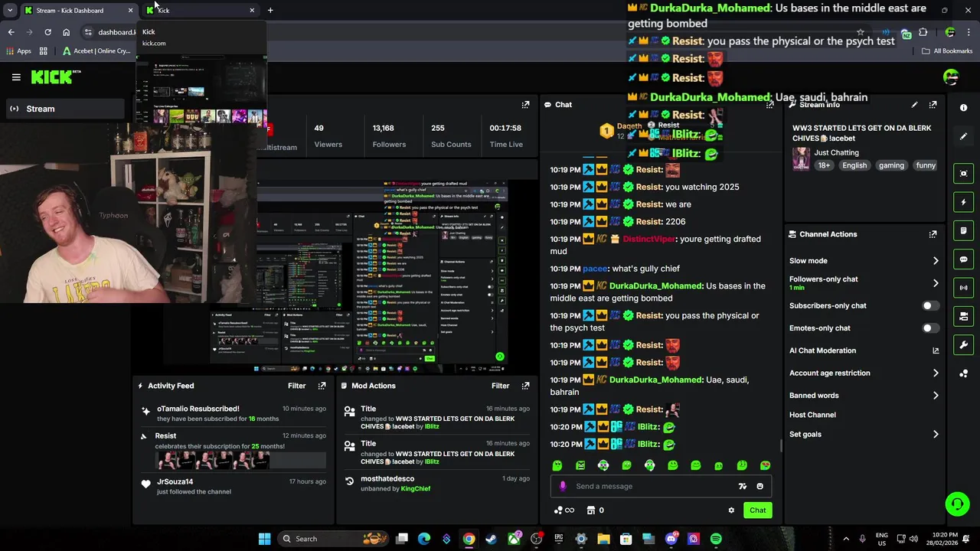Click the shop icon below chat input

point(591,510)
